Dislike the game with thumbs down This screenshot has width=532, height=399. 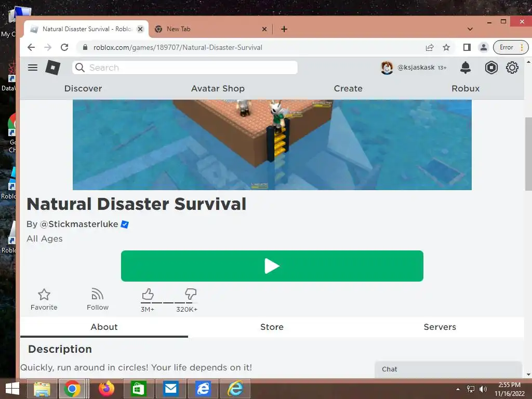pyautogui.click(x=190, y=294)
